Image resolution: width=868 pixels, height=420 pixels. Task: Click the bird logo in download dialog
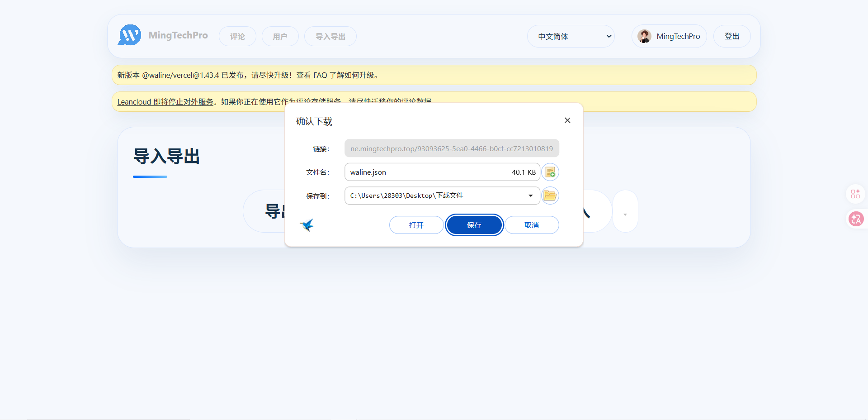point(307,225)
